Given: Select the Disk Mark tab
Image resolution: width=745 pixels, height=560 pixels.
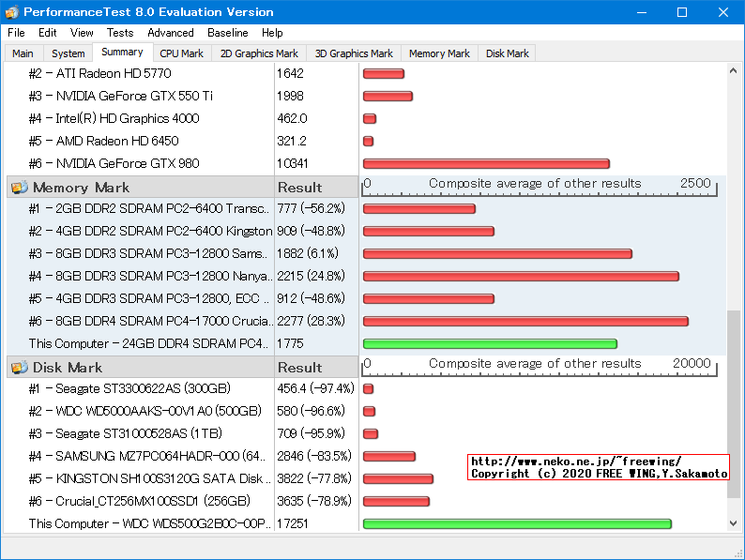Looking at the screenshot, I should point(507,53).
